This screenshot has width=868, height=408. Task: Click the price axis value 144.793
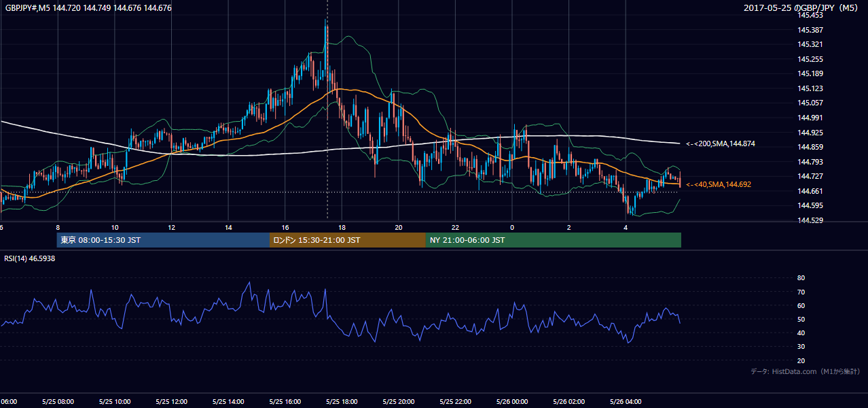[x=810, y=162]
